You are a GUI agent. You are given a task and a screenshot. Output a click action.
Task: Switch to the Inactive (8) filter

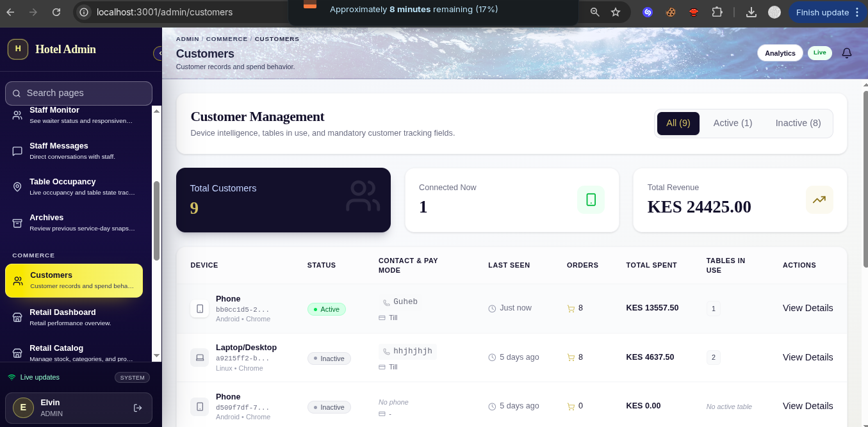(798, 123)
